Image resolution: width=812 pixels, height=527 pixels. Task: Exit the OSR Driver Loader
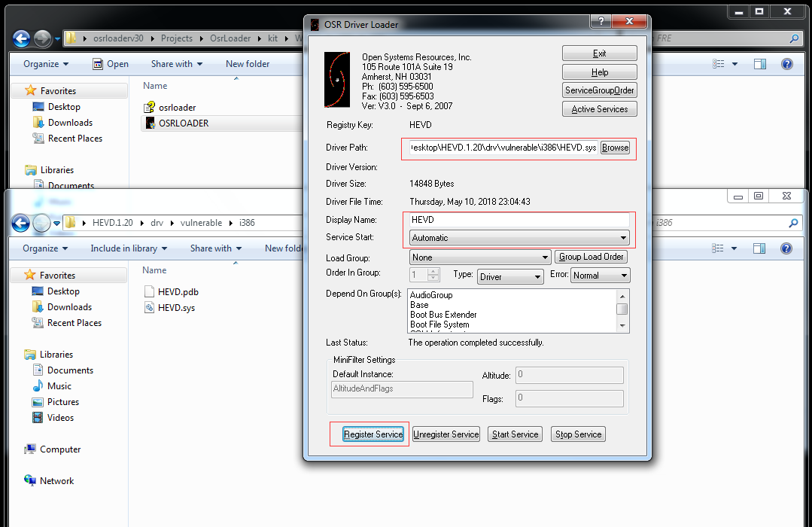coord(599,53)
